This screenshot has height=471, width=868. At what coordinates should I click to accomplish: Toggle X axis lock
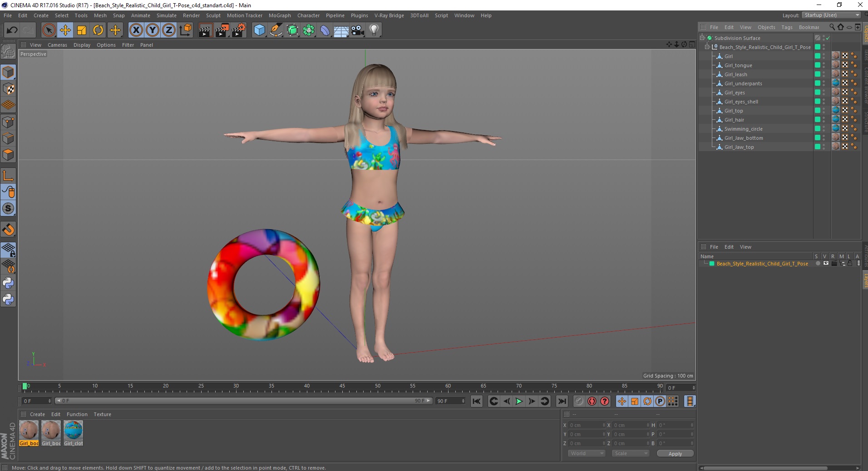click(x=136, y=30)
